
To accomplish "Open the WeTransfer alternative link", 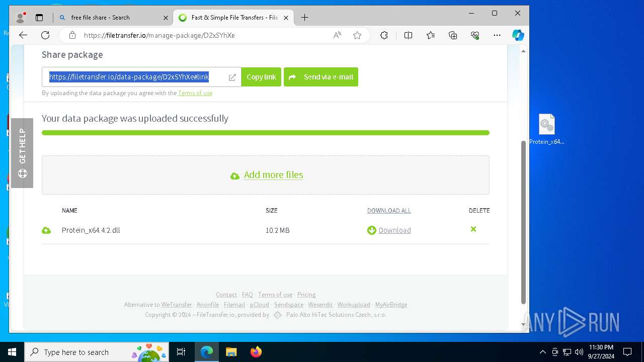I will [x=177, y=305].
